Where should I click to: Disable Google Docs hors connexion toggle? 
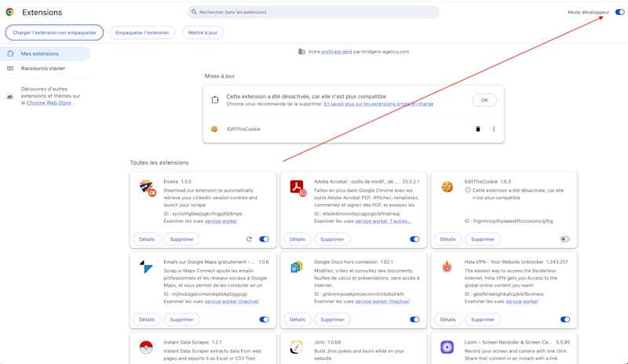[x=414, y=319]
